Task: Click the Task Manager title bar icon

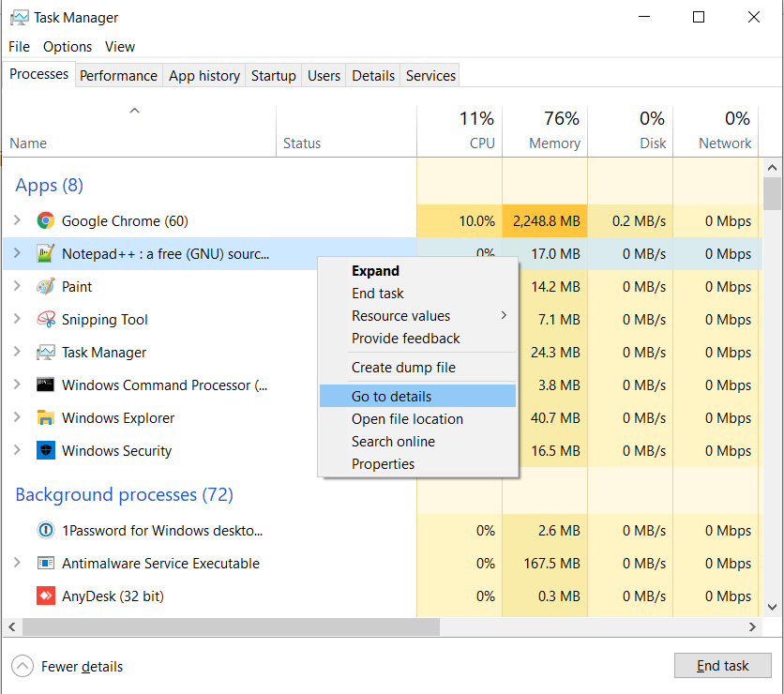Action: 19,18
